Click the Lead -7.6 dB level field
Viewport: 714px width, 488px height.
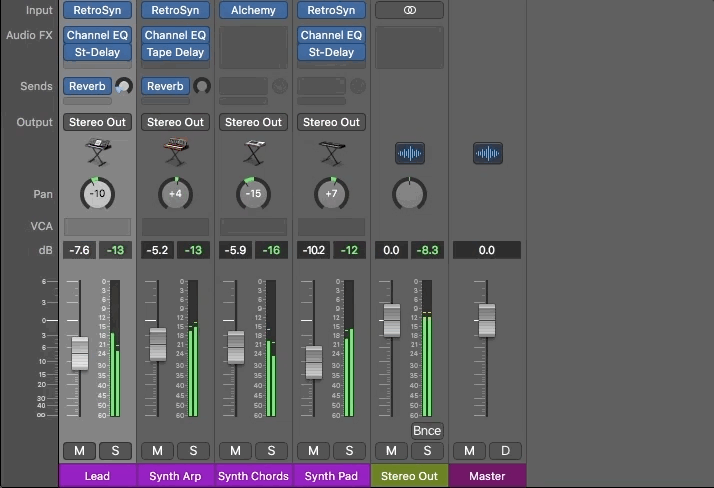[x=79, y=250]
